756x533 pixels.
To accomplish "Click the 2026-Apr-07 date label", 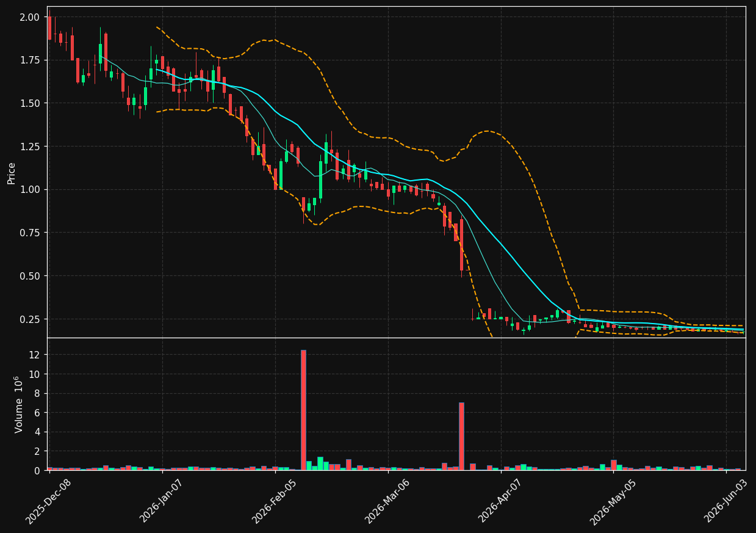I will (500, 501).
